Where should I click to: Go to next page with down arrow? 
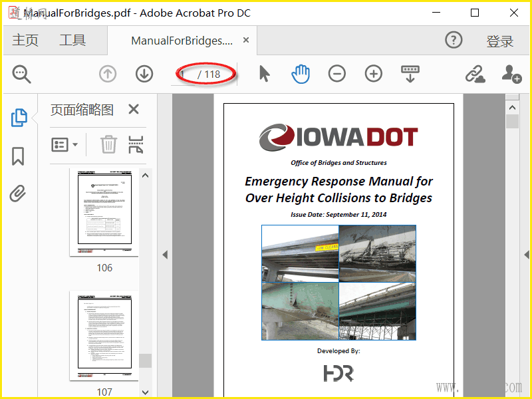tap(144, 74)
